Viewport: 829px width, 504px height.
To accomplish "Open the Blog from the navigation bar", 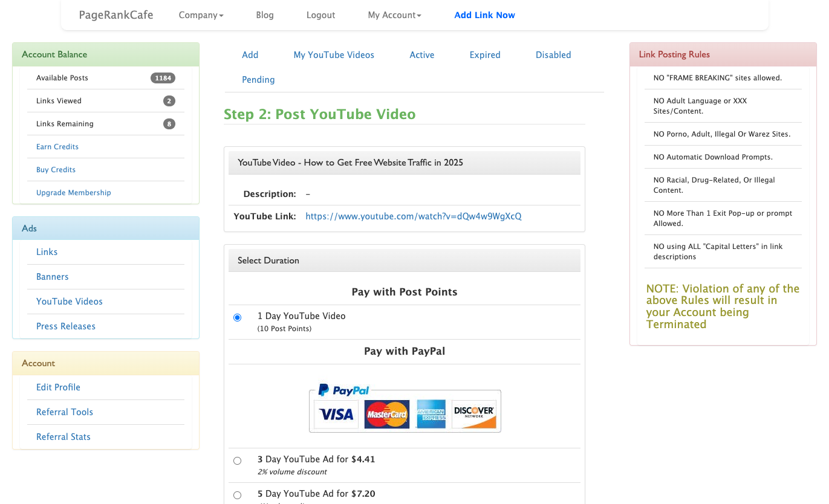I will [x=264, y=15].
